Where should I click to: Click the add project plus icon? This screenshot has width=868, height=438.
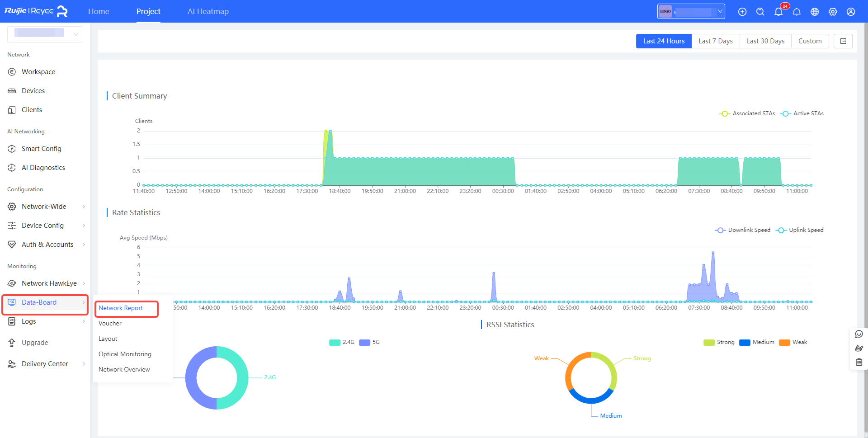pos(742,12)
